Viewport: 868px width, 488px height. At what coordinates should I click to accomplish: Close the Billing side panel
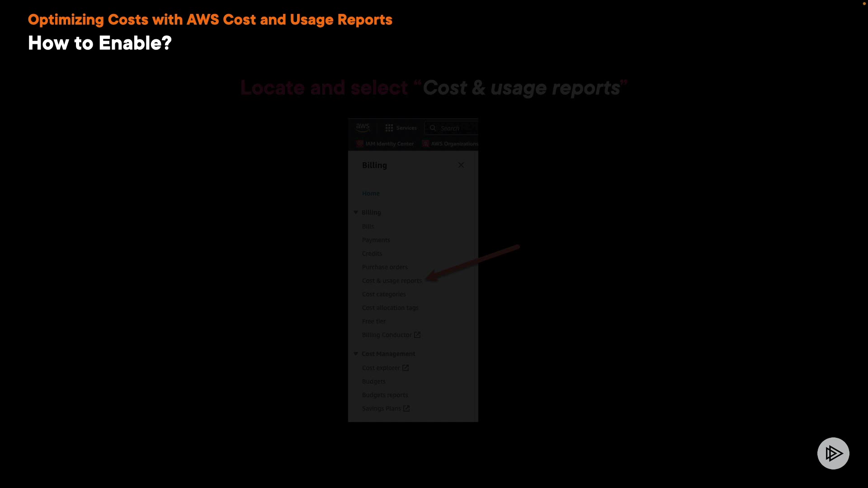(x=461, y=165)
